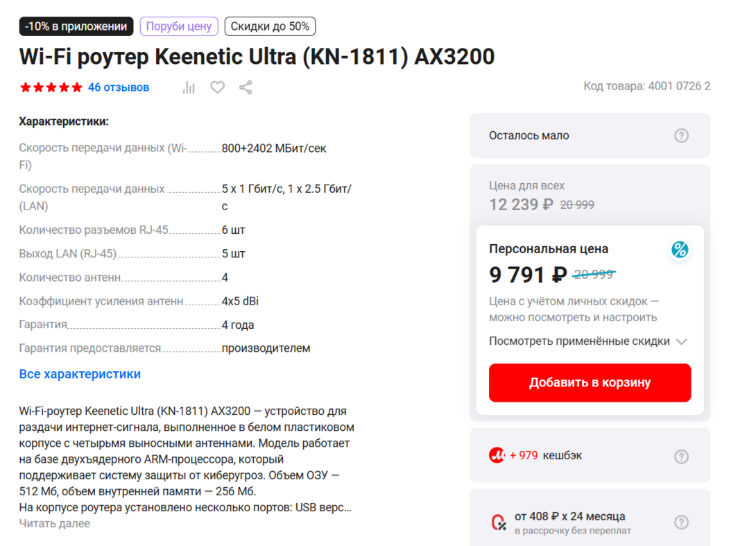This screenshot has height=546, width=756.
Task: Click the five-star rating
Action: click(51, 87)
